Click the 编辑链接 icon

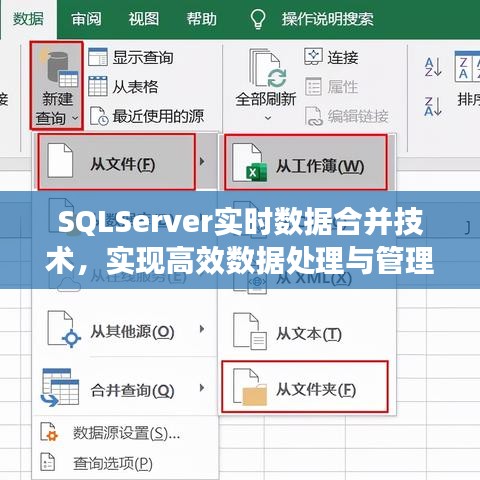pos(314,116)
